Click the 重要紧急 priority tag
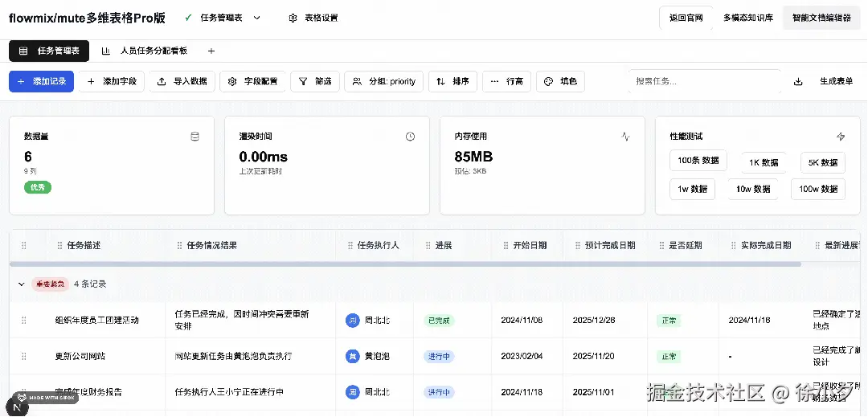The width and height of the screenshot is (868, 417). [51, 284]
